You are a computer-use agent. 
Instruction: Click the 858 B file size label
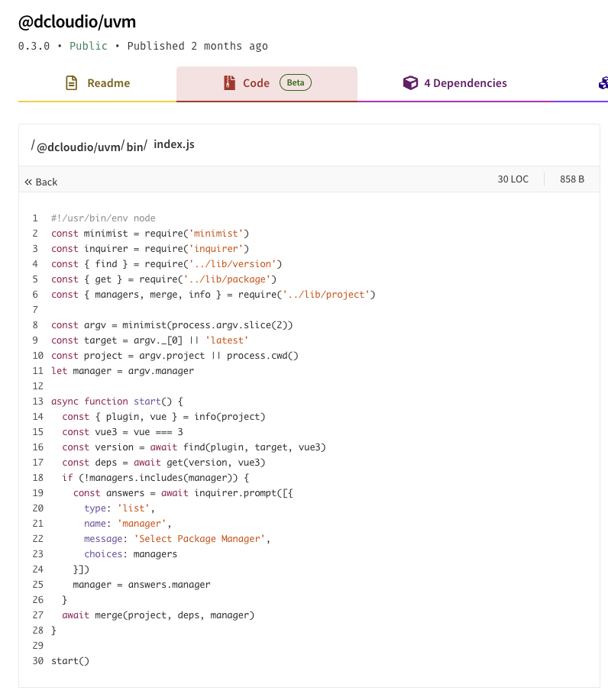point(571,179)
